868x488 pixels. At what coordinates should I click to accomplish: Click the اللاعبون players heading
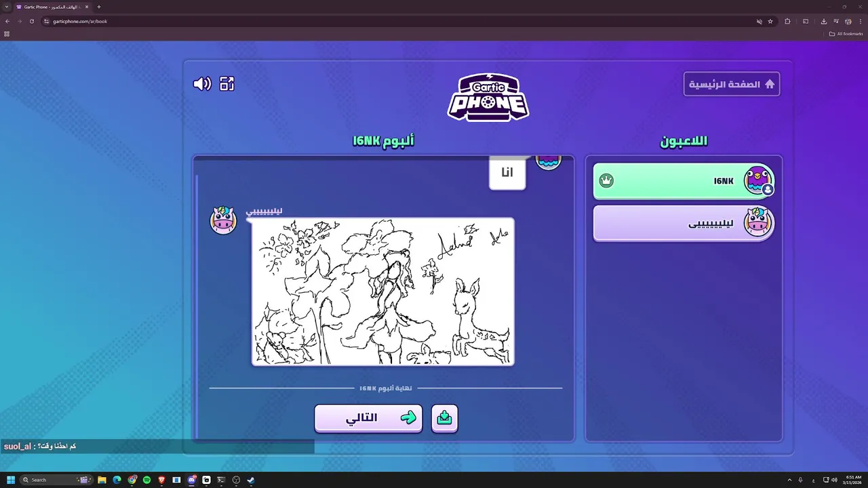[684, 141]
